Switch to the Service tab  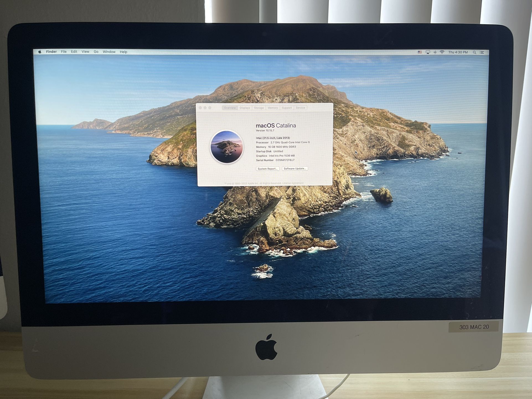[x=300, y=108]
